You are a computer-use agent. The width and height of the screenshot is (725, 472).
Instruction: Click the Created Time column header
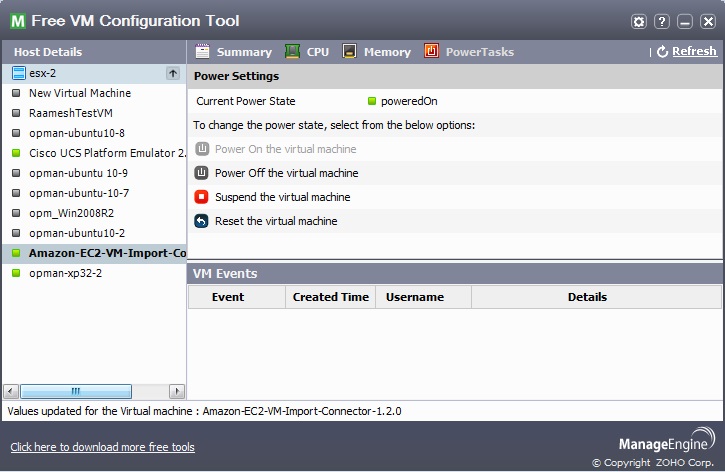coord(331,297)
